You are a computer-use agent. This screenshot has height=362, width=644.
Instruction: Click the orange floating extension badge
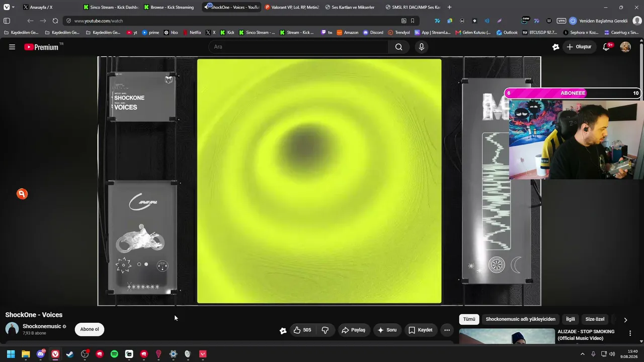pos(22,194)
